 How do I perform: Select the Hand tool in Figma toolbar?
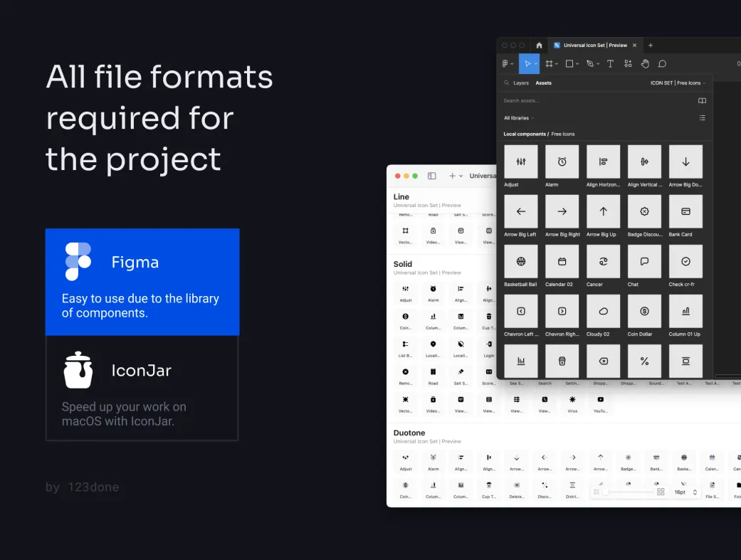point(645,64)
